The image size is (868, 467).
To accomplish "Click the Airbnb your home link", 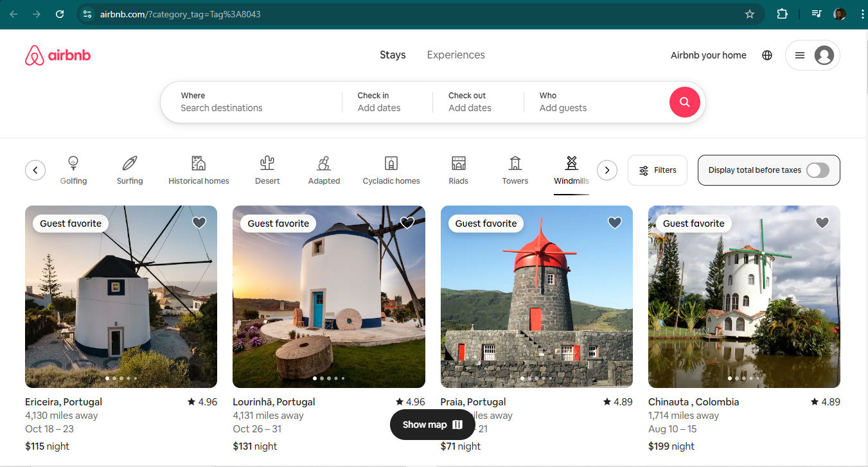I will (708, 55).
